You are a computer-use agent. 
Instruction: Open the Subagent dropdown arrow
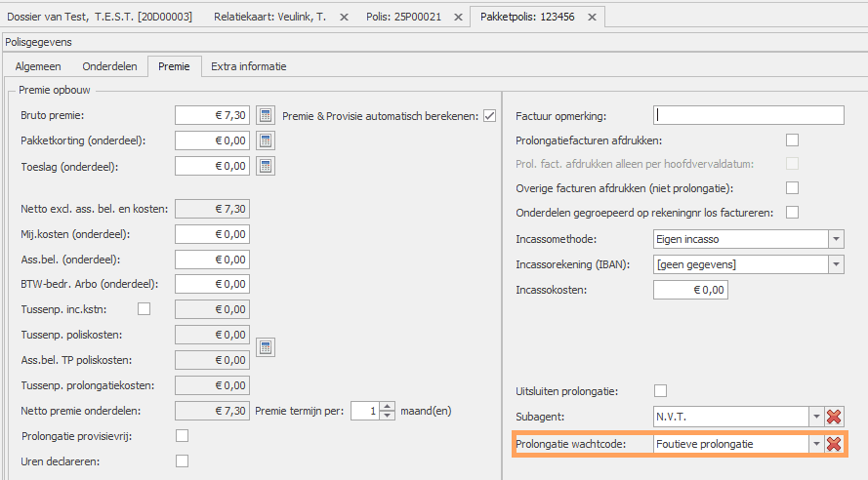coord(816,417)
